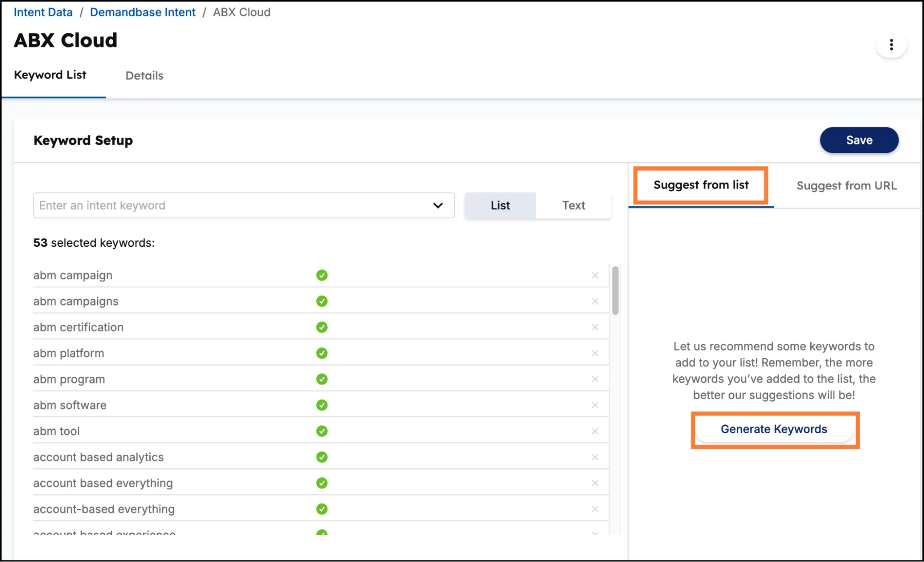The image size is (924, 562).
Task: Open the three-dot more options menu
Action: pyautogui.click(x=891, y=45)
